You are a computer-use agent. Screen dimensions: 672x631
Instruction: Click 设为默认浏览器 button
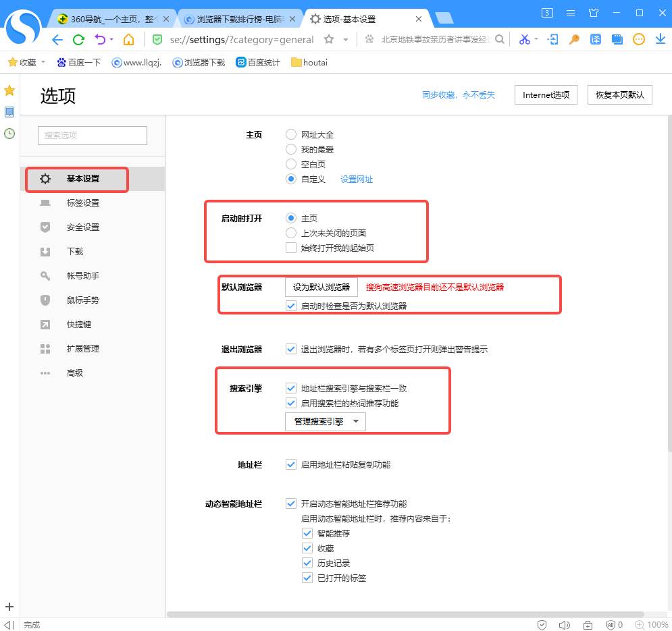[x=321, y=287]
